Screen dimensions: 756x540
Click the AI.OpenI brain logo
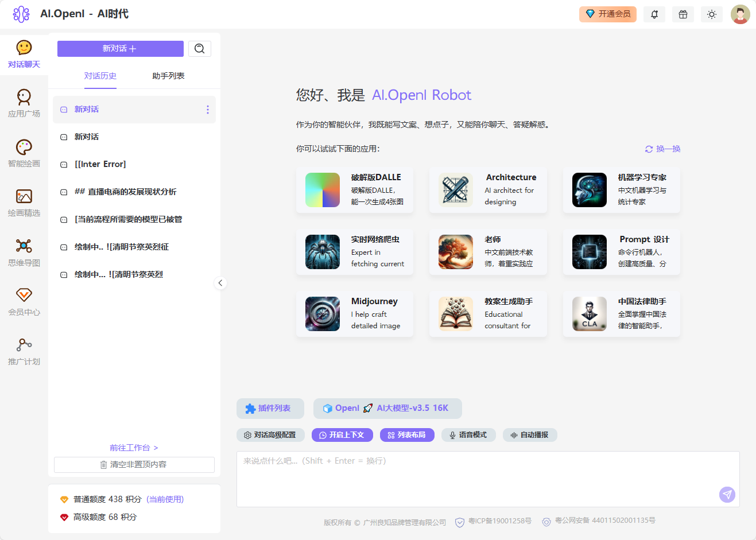(x=21, y=14)
